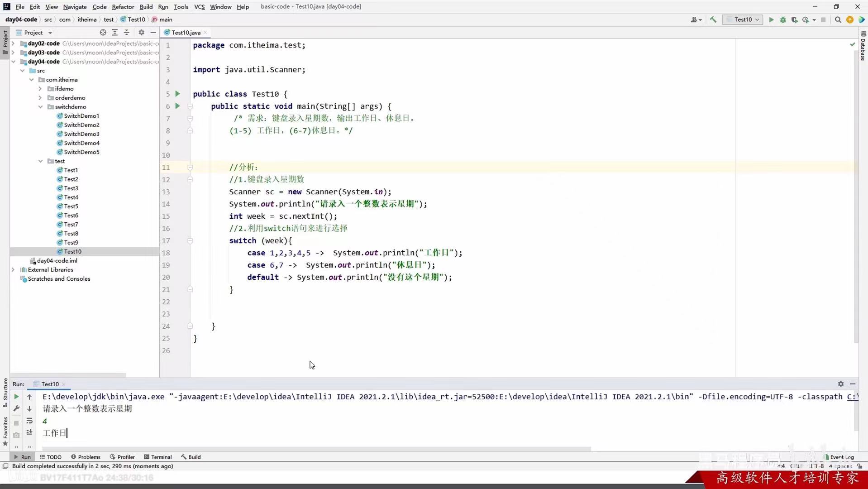Open the Test10 run configuration dropdown
Screen dimensions: 868x489
coord(756,20)
